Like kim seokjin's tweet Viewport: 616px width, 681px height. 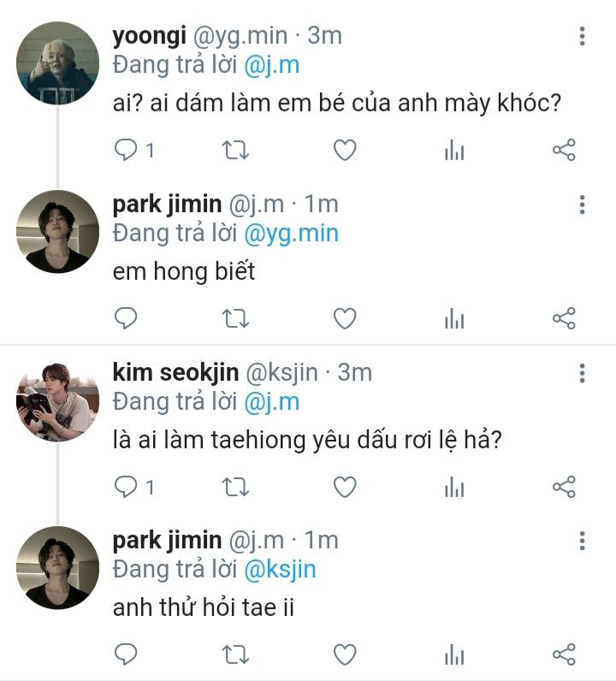(344, 487)
